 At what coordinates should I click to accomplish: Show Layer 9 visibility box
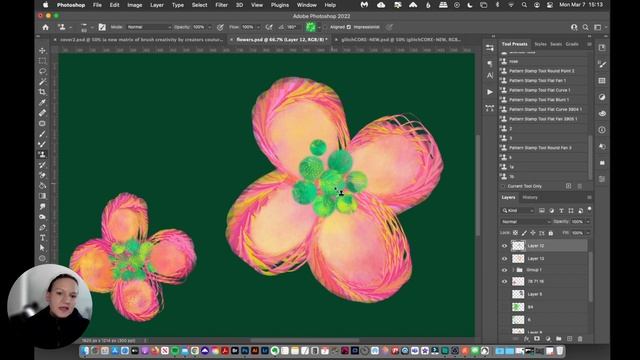pos(504,294)
